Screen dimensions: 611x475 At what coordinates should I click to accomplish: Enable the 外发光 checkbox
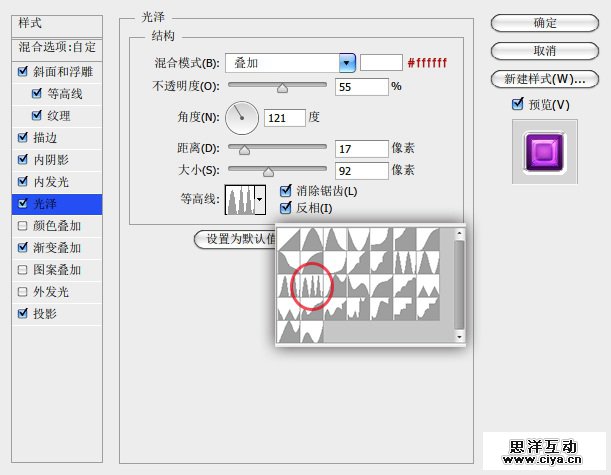[23, 291]
